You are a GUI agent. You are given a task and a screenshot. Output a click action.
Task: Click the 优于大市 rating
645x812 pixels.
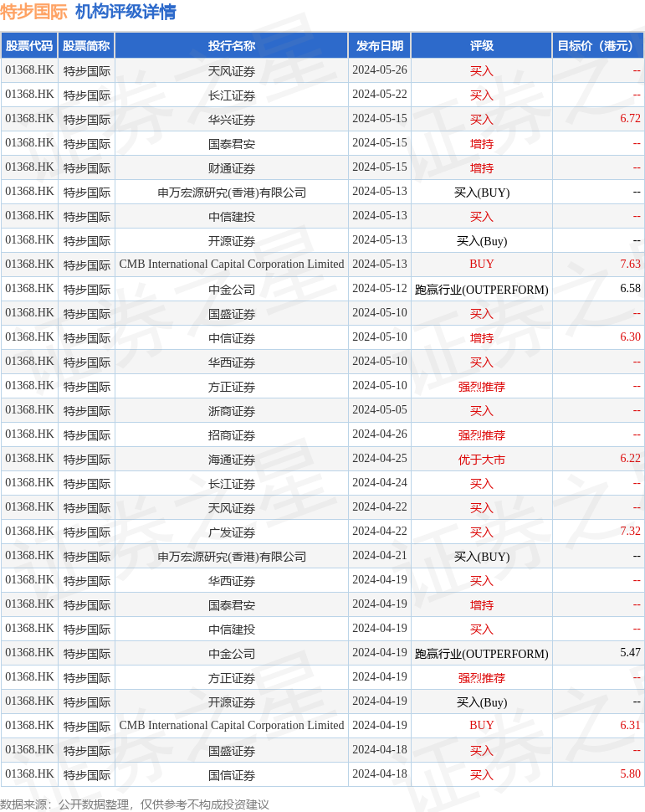point(481,460)
